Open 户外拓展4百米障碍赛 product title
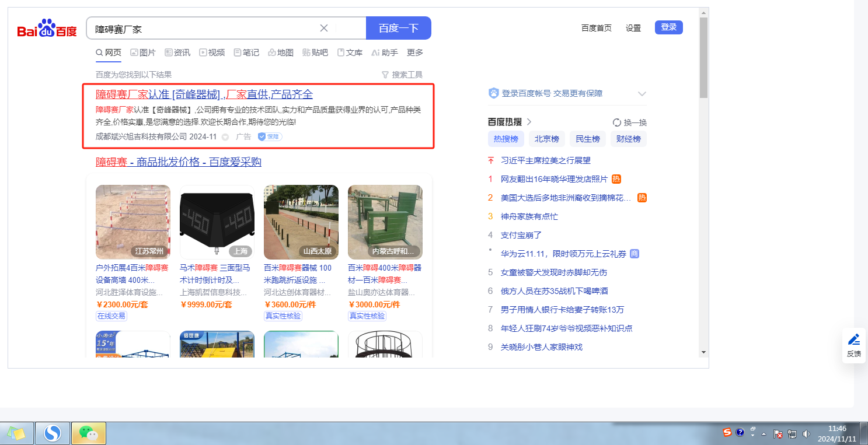Viewport: 868px width, 445px height. pos(132,274)
